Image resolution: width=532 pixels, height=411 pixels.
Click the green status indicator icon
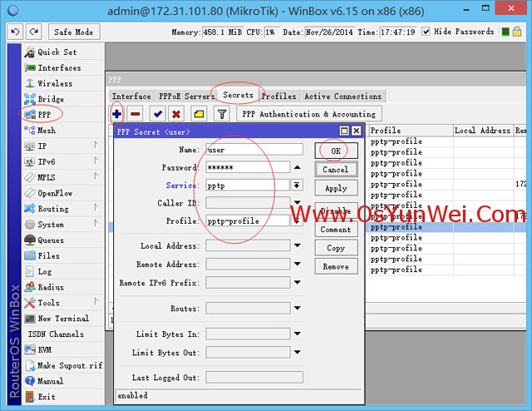pyautogui.click(x=505, y=32)
